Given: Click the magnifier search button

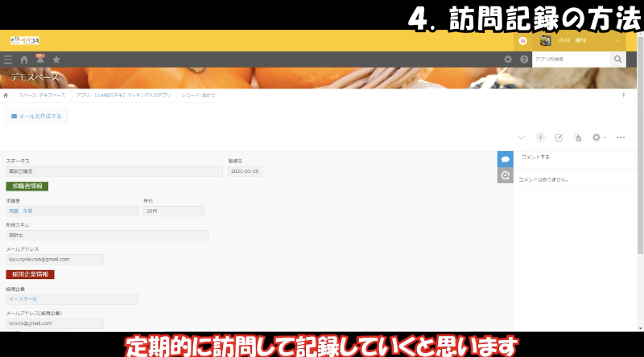Looking at the screenshot, I should pos(617,59).
